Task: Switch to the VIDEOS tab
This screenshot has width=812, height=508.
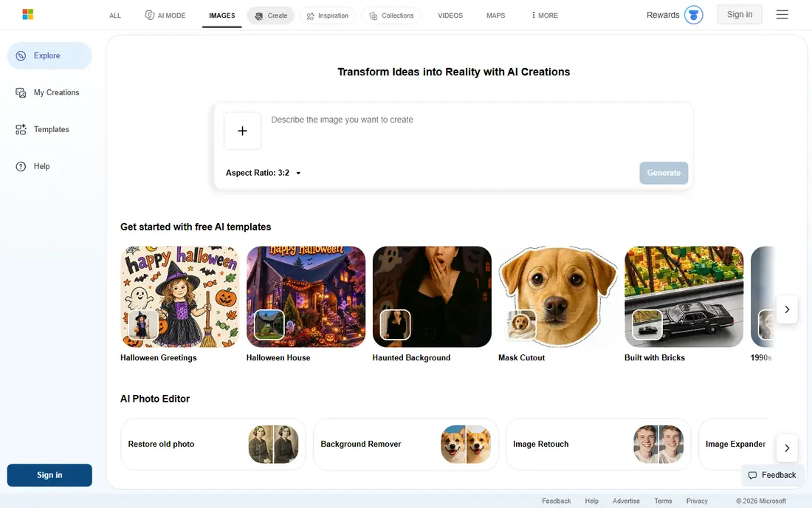Action: coord(450,16)
